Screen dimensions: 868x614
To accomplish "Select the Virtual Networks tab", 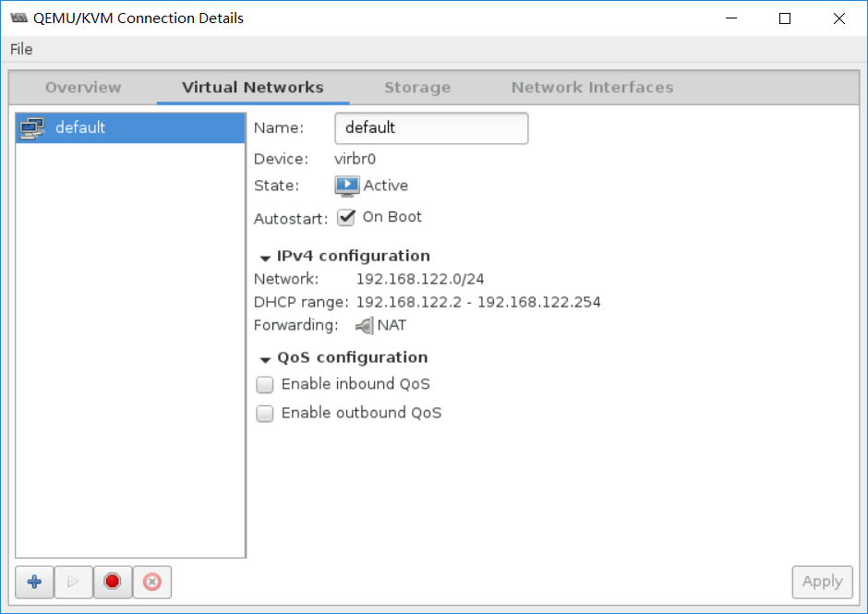I will click(x=253, y=88).
